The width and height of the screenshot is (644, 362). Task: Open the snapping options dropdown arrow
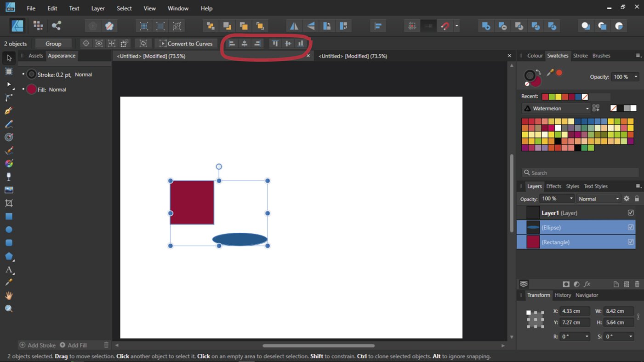(x=456, y=26)
